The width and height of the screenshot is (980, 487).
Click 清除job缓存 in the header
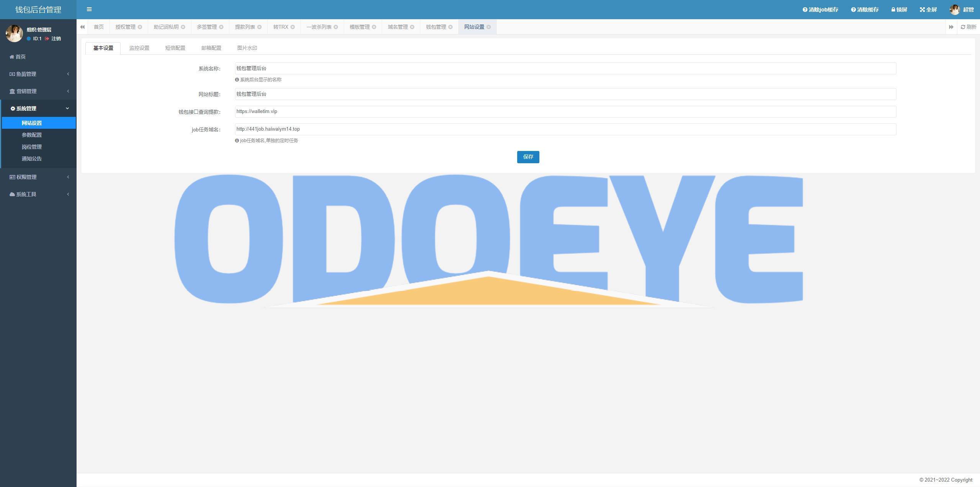(820, 10)
